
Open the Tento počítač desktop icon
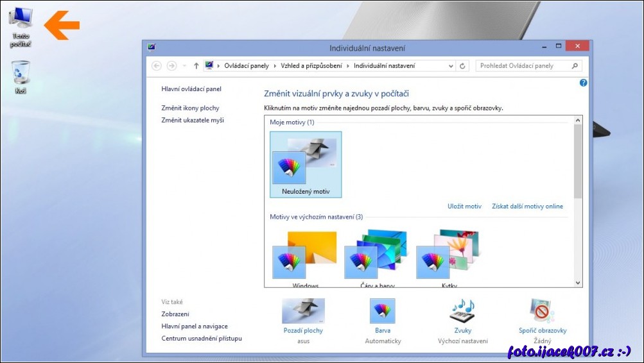tap(21, 19)
